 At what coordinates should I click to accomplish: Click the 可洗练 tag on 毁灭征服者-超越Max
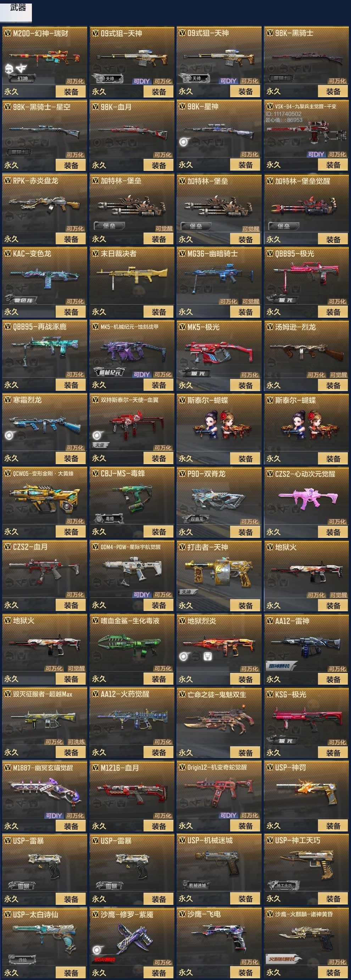click(x=77, y=741)
